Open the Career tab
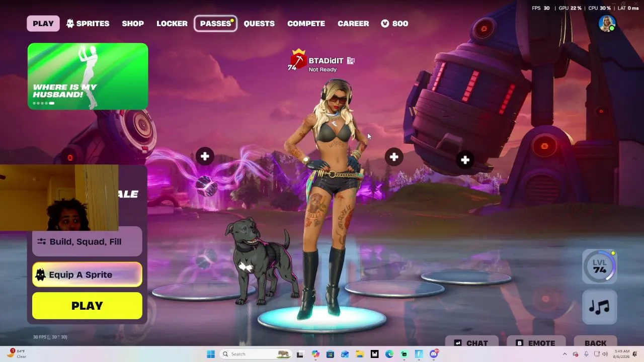This screenshot has width=644, height=362. coord(353,24)
